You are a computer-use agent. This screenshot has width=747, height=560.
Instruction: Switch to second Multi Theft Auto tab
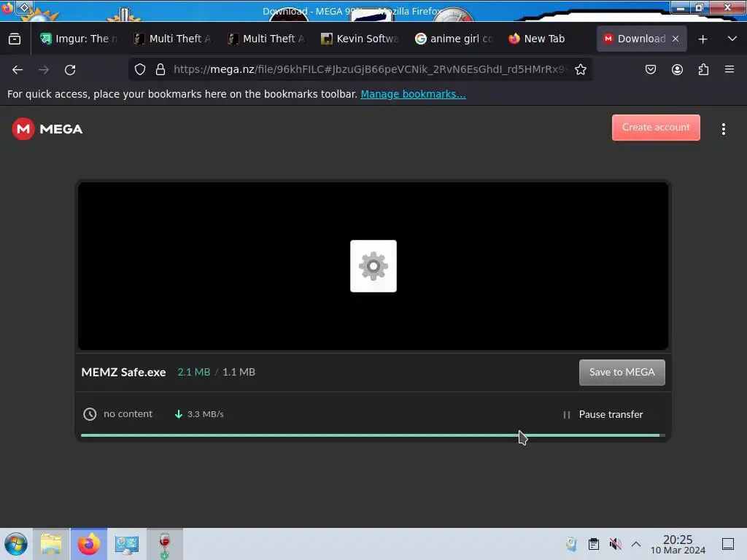click(267, 39)
